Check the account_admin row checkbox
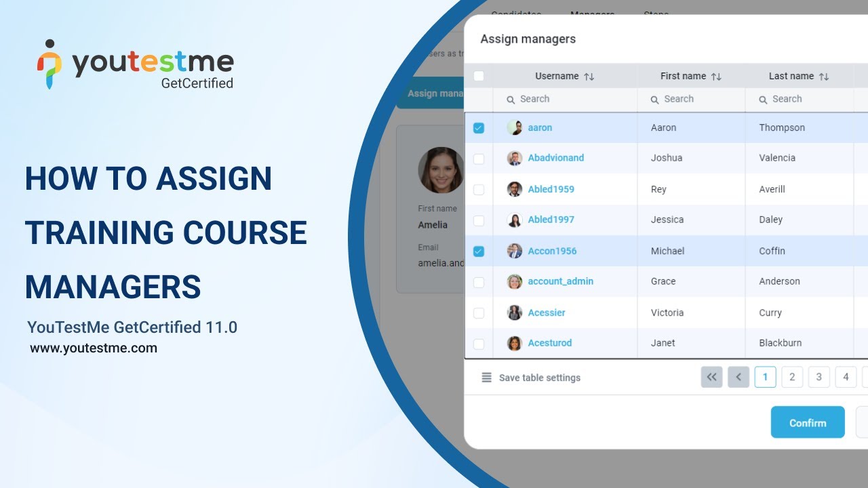868x488 pixels. 479,282
